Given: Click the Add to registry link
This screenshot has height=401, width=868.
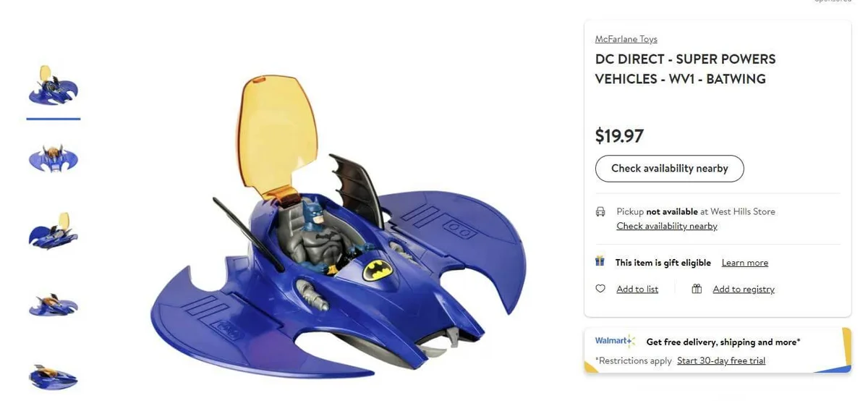Looking at the screenshot, I should pyautogui.click(x=743, y=289).
